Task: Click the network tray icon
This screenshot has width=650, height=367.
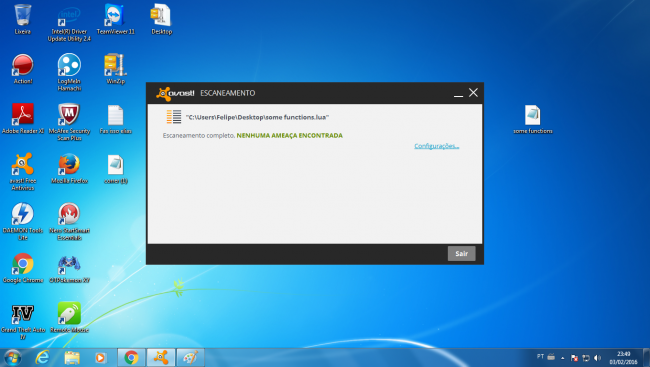Action: tap(586, 358)
